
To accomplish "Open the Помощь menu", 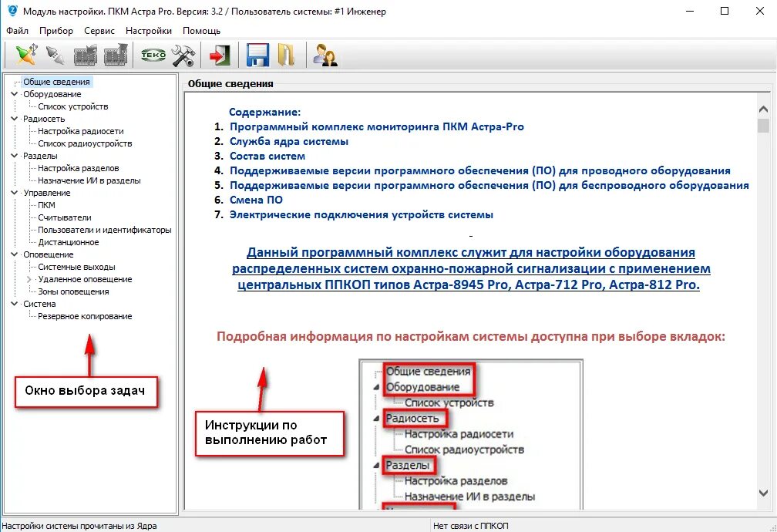I will point(201,31).
